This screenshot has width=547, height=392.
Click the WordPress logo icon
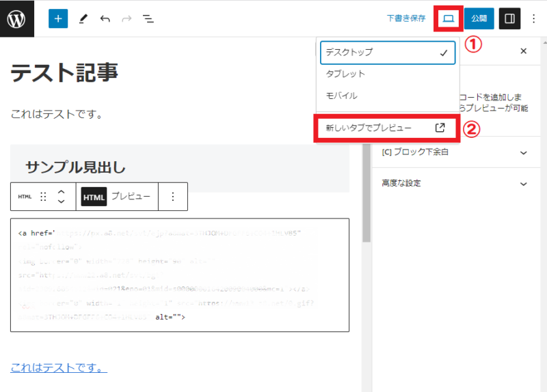pyautogui.click(x=16, y=18)
